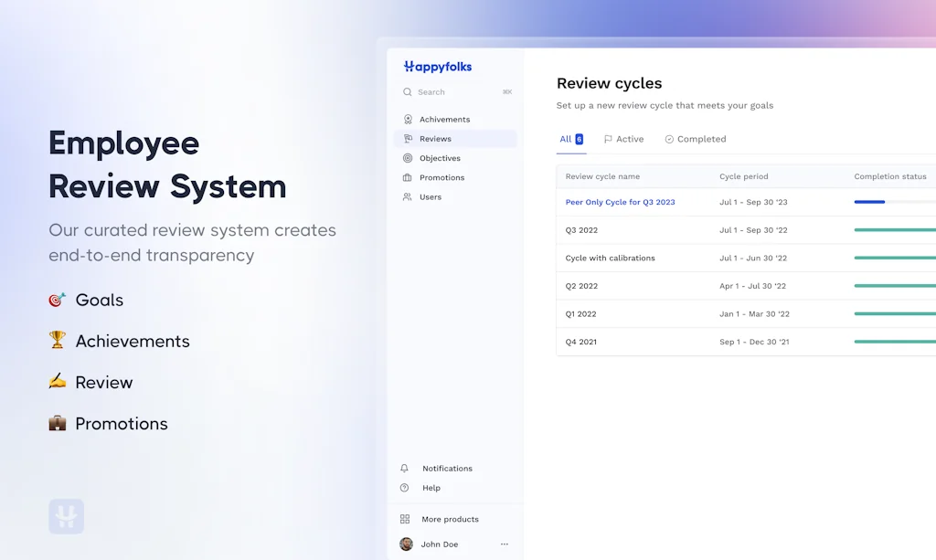
Task: Click the Notifications bell icon
Action: 405,469
